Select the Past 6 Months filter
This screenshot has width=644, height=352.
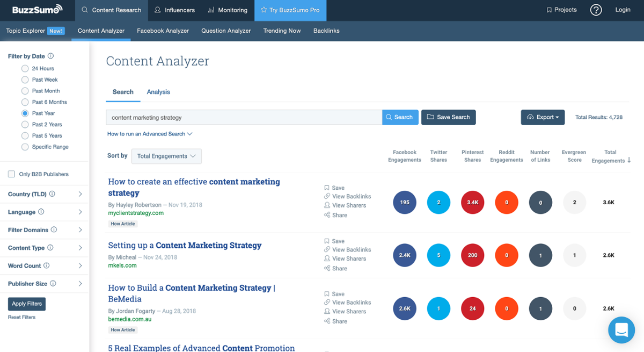pyautogui.click(x=25, y=102)
